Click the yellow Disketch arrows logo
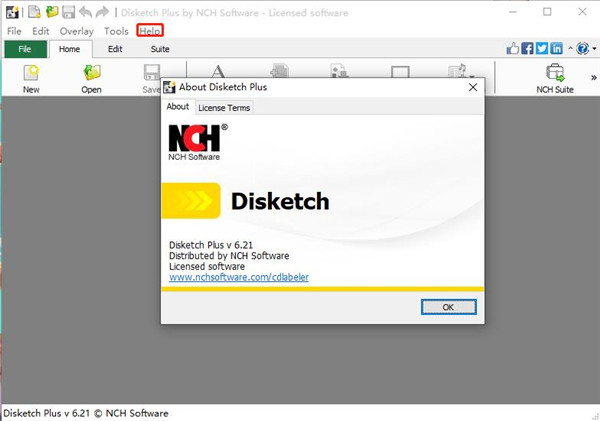Viewport: 600px width, 421px height. pos(191,201)
